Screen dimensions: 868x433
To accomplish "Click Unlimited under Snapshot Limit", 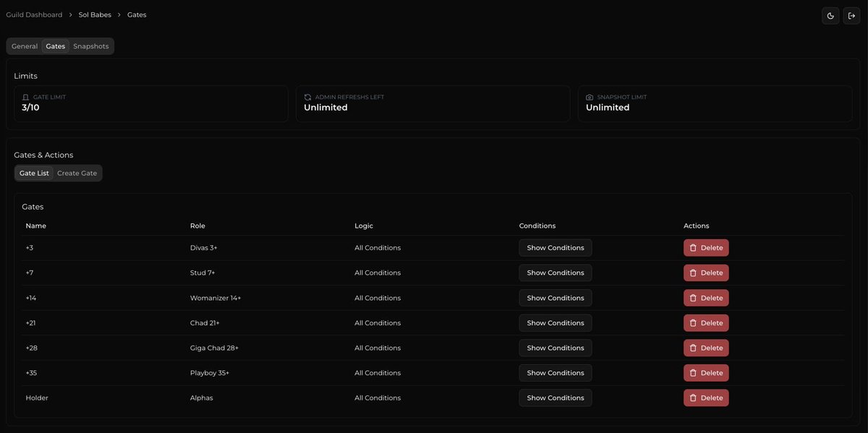I will tap(608, 108).
